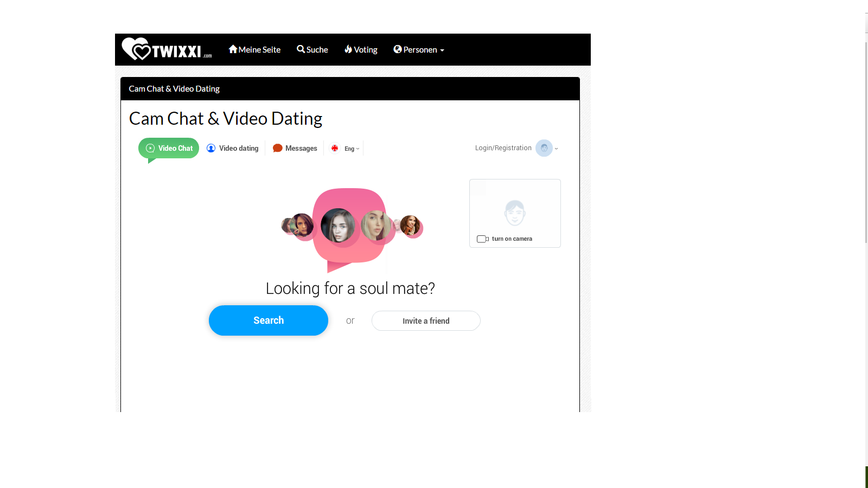The image size is (868, 488).
Task: Click the Looking for a soul mate? heading
Action: (x=350, y=288)
